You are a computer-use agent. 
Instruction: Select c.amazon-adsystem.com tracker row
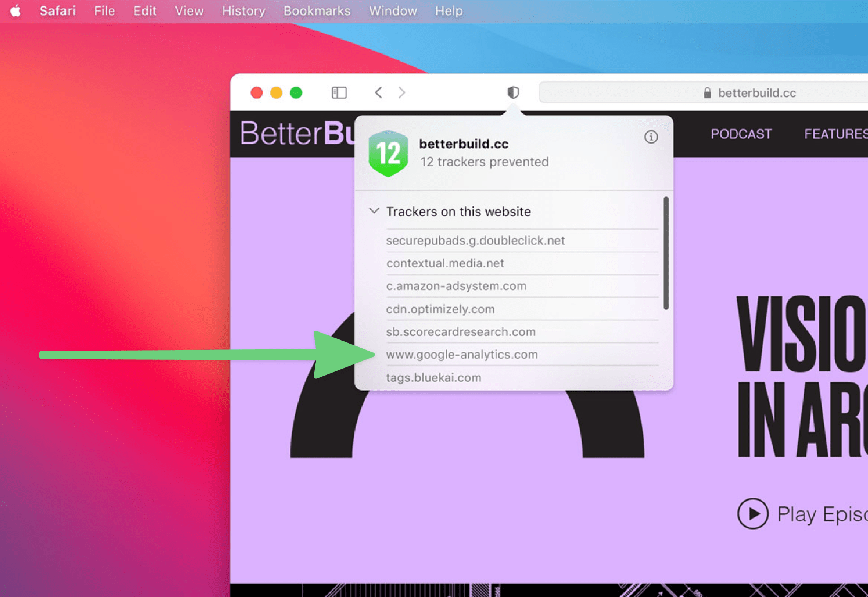pos(522,286)
